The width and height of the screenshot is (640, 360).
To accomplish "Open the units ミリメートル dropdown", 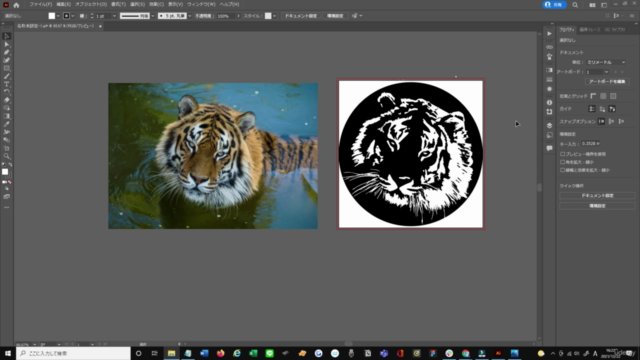I will pyautogui.click(x=606, y=62).
